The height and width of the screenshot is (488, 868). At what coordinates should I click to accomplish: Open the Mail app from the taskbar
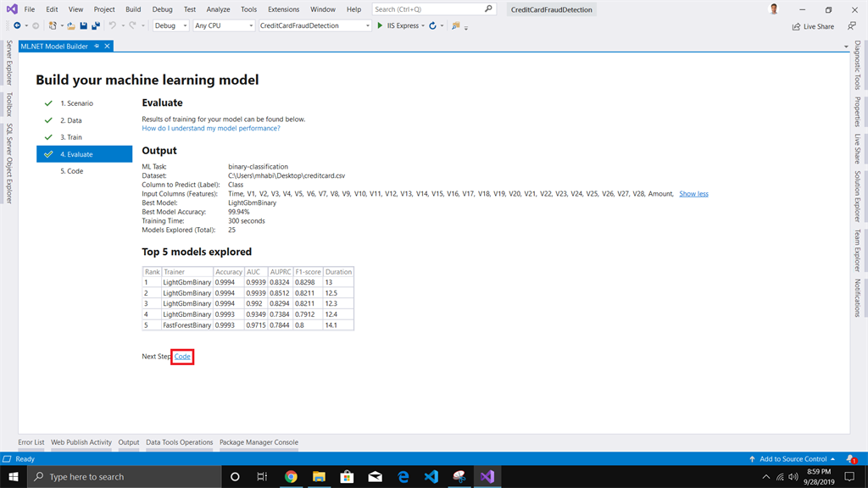click(x=376, y=476)
